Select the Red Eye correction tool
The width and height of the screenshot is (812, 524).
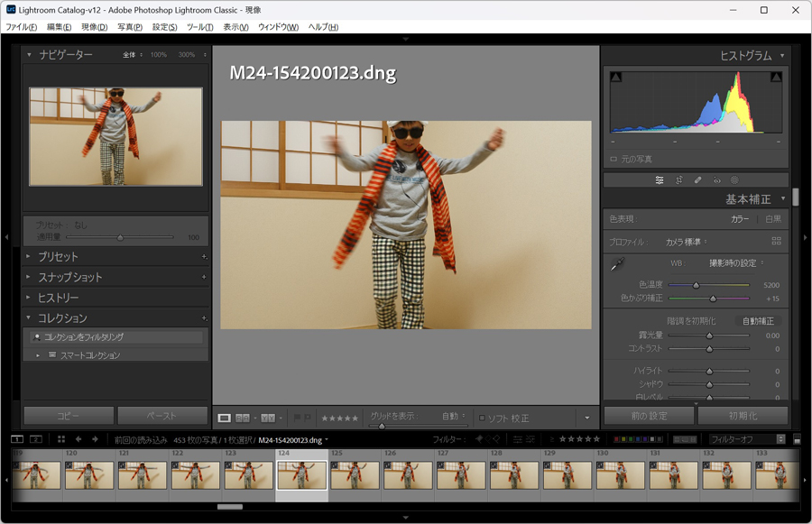pos(716,180)
